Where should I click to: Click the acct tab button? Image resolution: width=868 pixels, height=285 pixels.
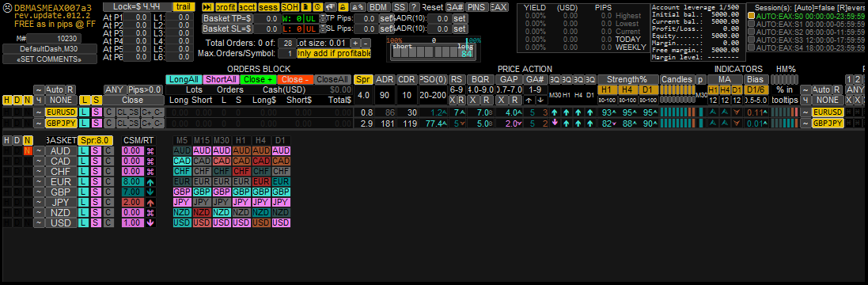tap(247, 7)
